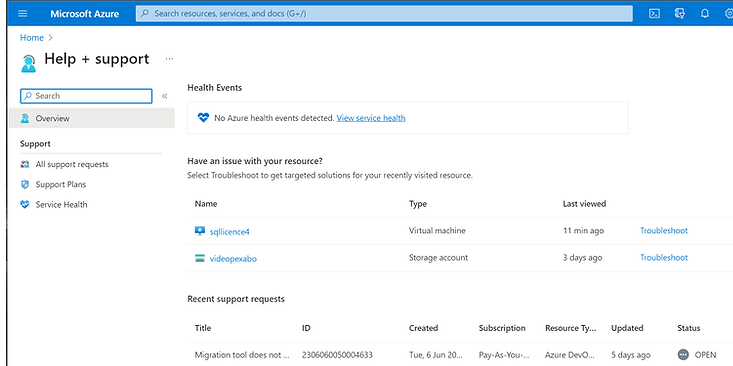The width and height of the screenshot is (733, 366).
Task: Open Cloud Shell from the top bar
Action: 654,14
